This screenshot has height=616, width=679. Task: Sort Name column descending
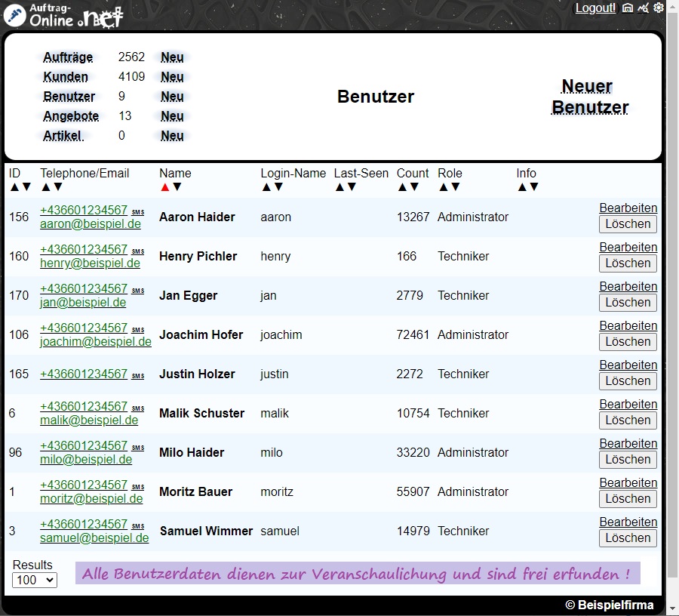point(177,187)
